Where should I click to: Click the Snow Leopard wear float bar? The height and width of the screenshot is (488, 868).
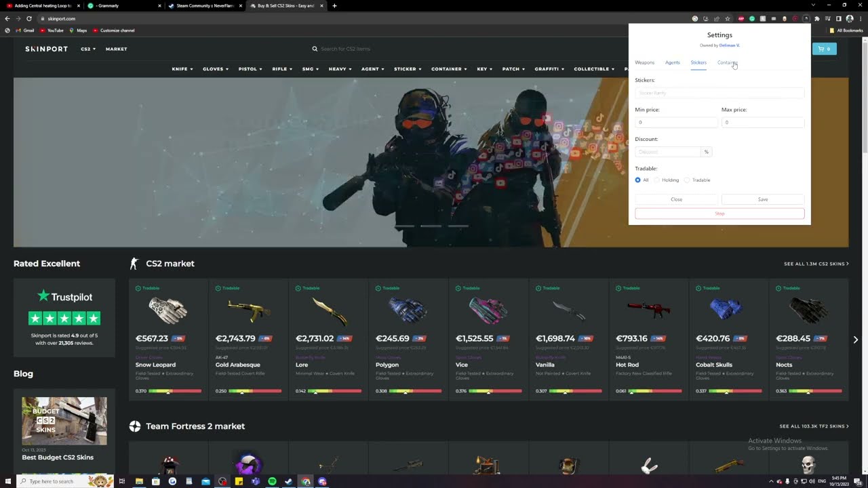[x=175, y=391]
